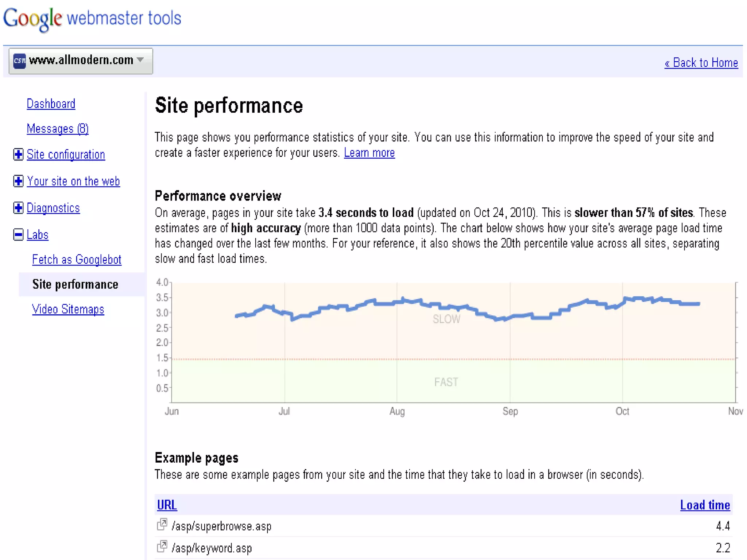Go to Dashboard in sidebar
This screenshot has width=747, height=560.
(x=51, y=104)
